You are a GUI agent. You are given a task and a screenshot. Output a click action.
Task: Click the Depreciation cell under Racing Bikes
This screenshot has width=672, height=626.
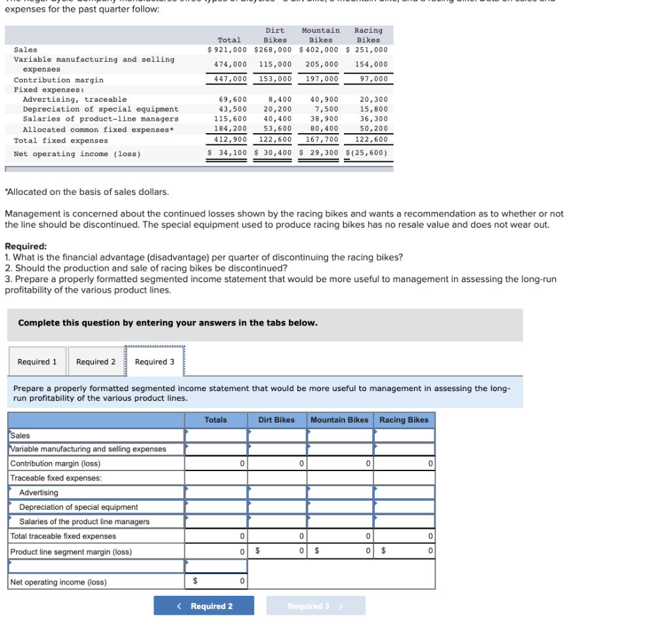pyautogui.click(x=404, y=505)
